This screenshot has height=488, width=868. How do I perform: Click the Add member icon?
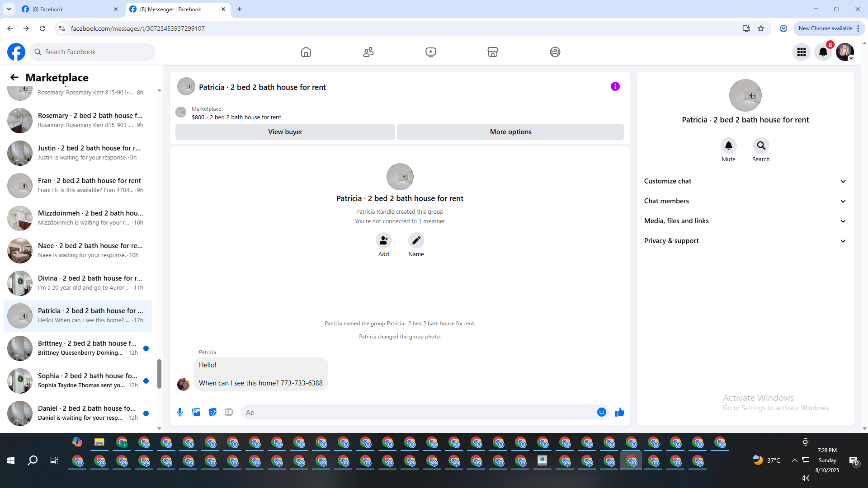383,240
